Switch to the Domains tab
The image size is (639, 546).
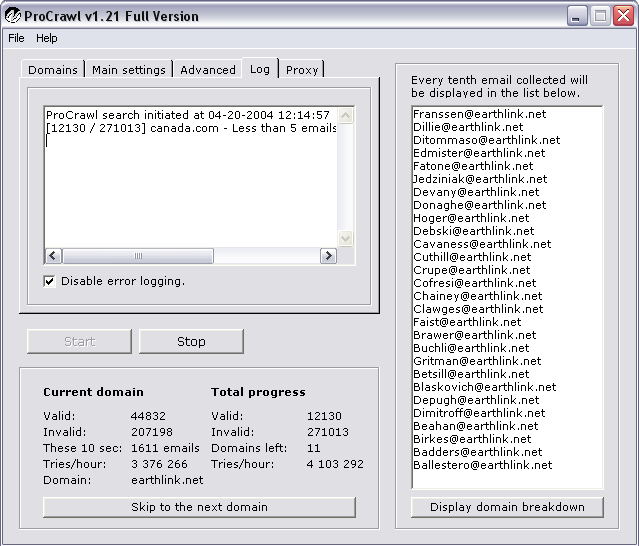pyautogui.click(x=53, y=70)
